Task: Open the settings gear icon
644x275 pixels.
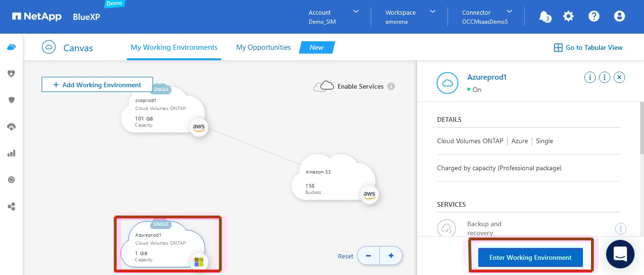Action: point(568,16)
